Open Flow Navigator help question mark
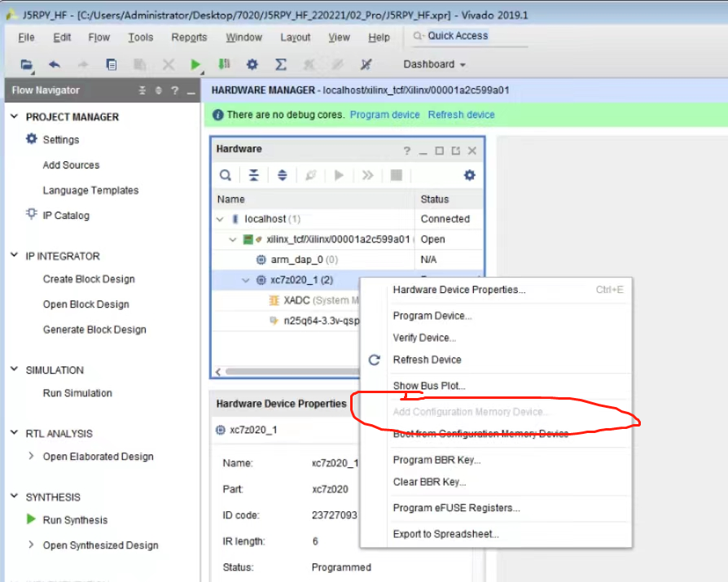Image resolution: width=728 pixels, height=582 pixels. pyautogui.click(x=174, y=90)
